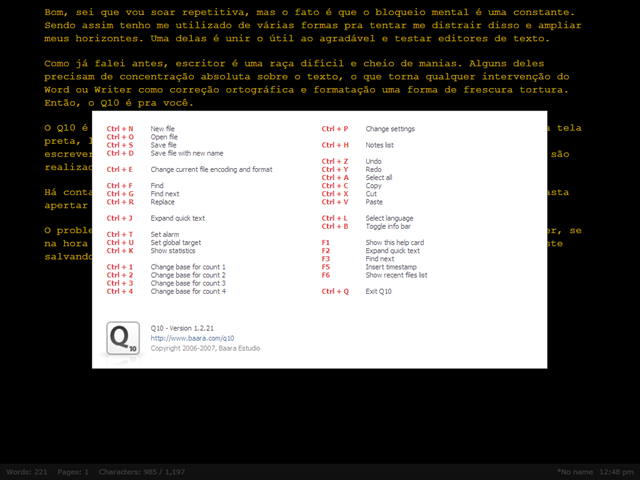Click the 'Set alarm' entry

click(x=165, y=234)
